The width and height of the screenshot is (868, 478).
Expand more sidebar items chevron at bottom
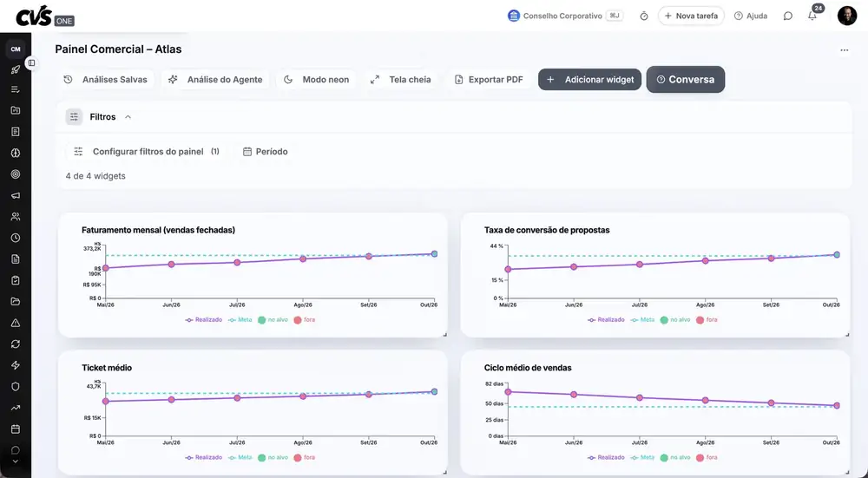[x=16, y=462]
